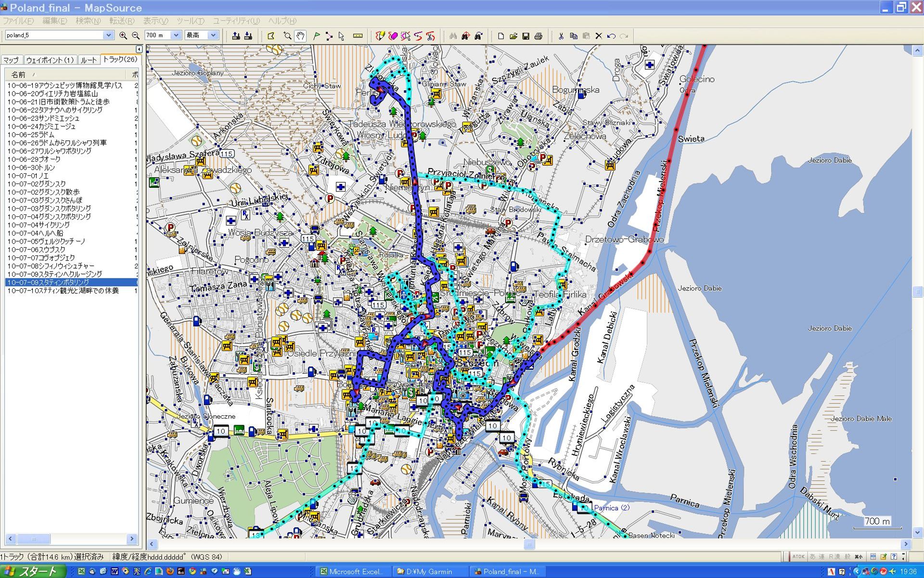Select track 10-07-10スティン観光と湖畔での休養
Image resolution: width=924 pixels, height=578 pixels.
[x=63, y=290]
